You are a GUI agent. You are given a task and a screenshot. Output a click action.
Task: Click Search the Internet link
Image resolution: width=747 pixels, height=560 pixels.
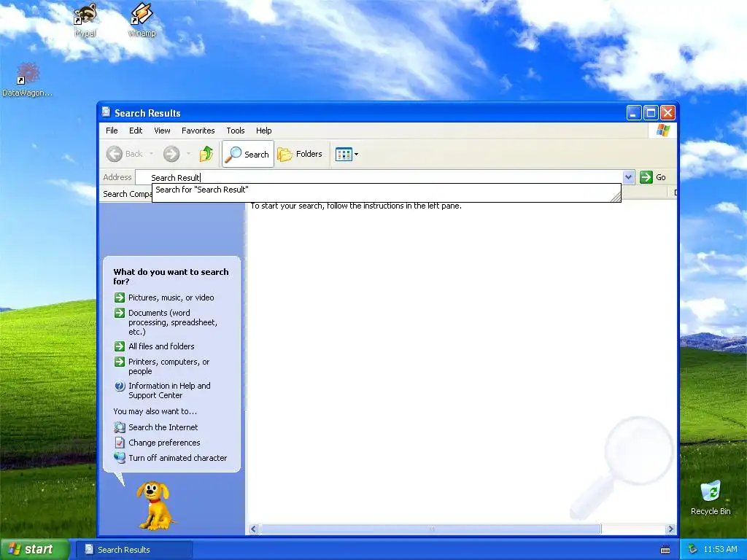[156, 427]
